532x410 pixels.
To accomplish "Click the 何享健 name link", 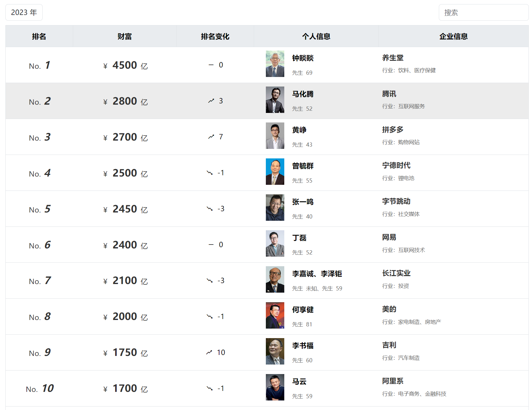I will (x=303, y=310).
